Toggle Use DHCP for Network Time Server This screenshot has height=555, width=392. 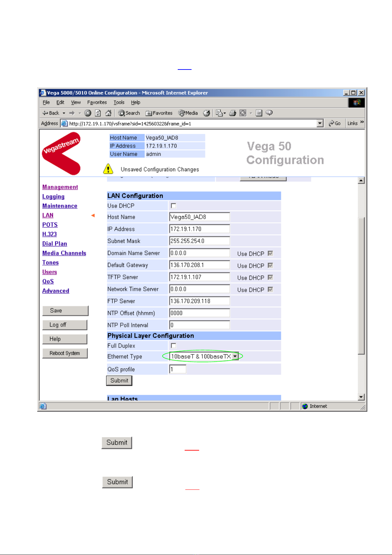point(271,290)
